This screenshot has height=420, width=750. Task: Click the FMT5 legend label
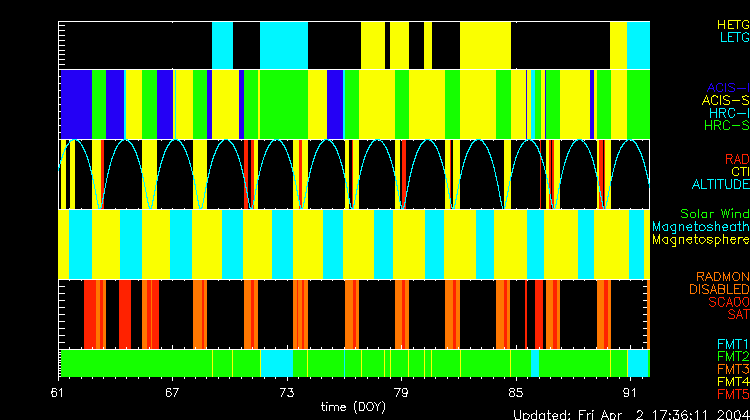coord(732,394)
